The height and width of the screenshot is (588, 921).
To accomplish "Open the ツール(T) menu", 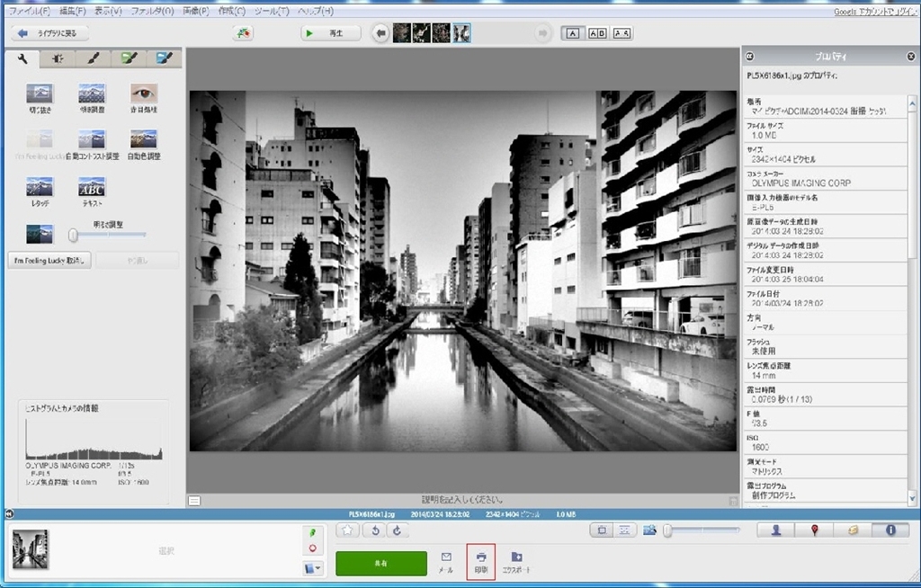I will (x=272, y=11).
